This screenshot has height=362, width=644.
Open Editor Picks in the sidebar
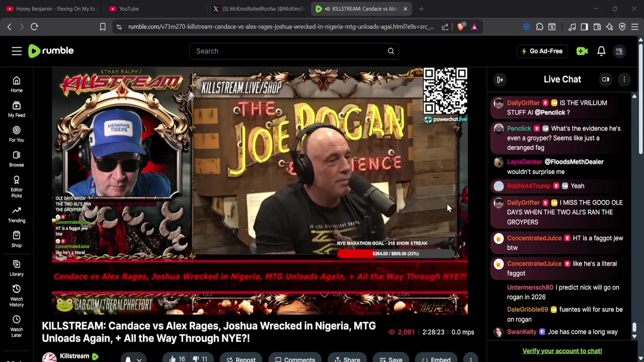click(17, 187)
